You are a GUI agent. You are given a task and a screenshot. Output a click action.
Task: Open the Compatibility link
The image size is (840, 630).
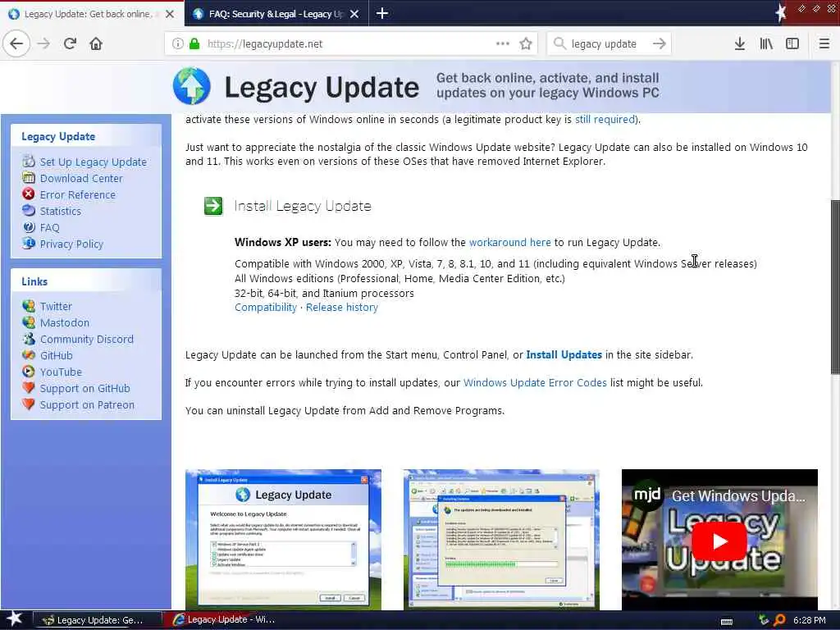(266, 308)
